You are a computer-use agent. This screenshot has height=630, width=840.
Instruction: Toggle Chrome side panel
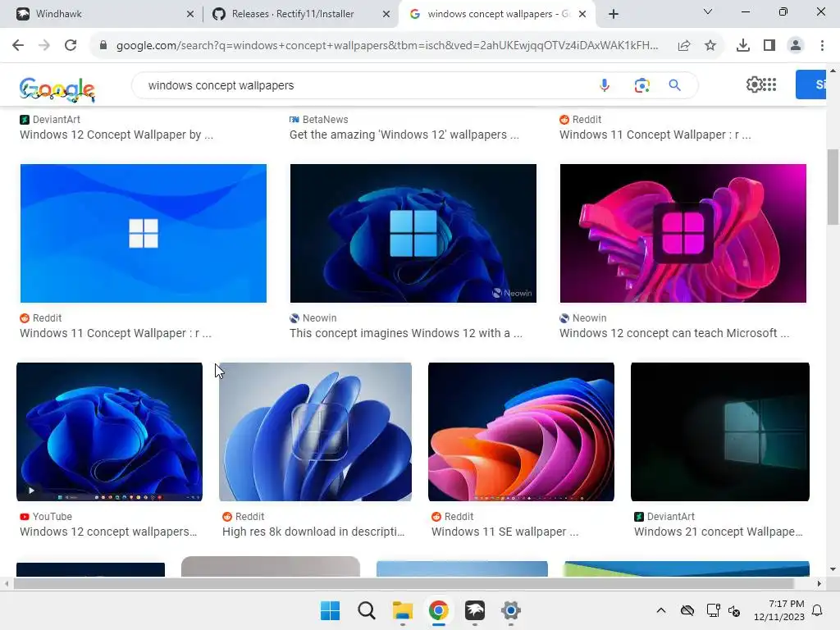[769, 46]
